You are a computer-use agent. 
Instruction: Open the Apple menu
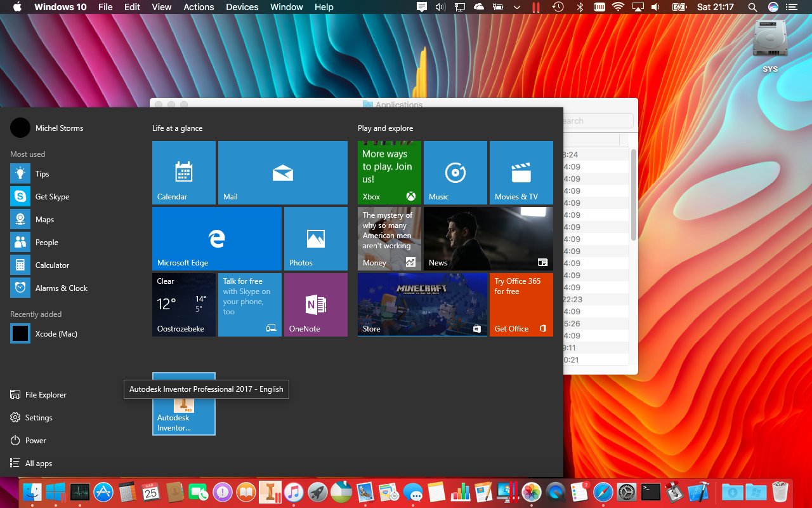point(17,7)
